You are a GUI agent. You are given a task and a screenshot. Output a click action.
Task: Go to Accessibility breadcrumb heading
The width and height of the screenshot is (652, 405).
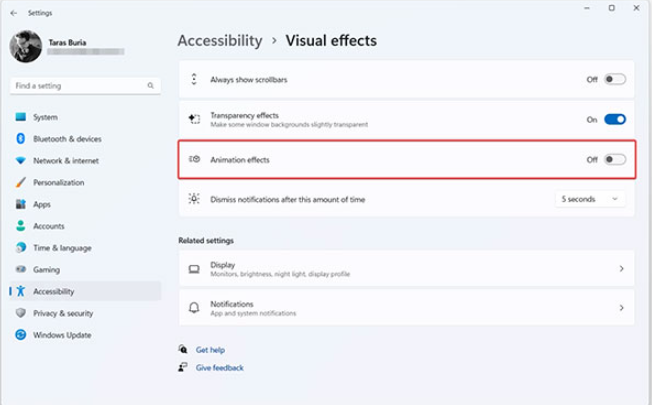[219, 41]
